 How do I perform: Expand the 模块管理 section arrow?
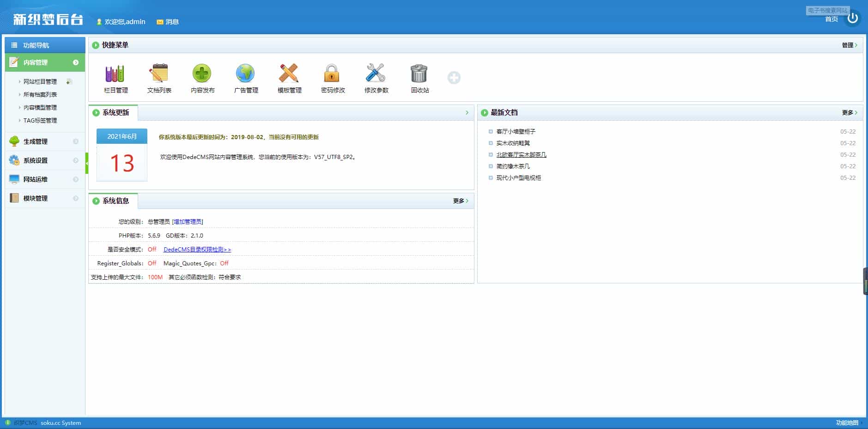tap(76, 198)
